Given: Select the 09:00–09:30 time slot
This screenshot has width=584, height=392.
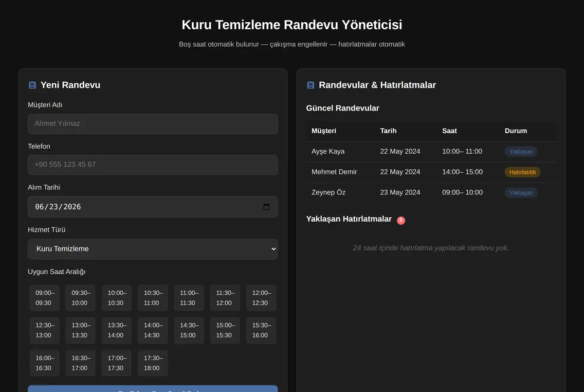Looking at the screenshot, I should pos(44,298).
